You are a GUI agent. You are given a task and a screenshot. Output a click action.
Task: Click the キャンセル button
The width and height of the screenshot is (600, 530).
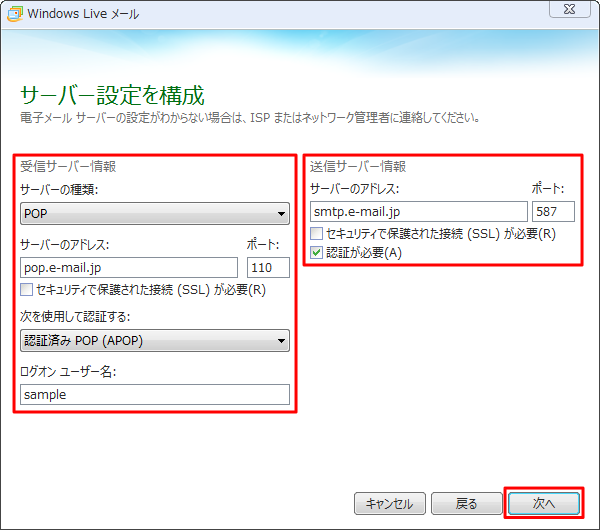[x=390, y=504]
